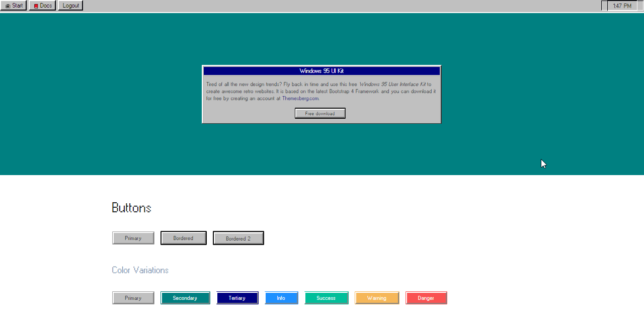Open the Start menu button
The image size is (644, 322).
[x=14, y=6]
